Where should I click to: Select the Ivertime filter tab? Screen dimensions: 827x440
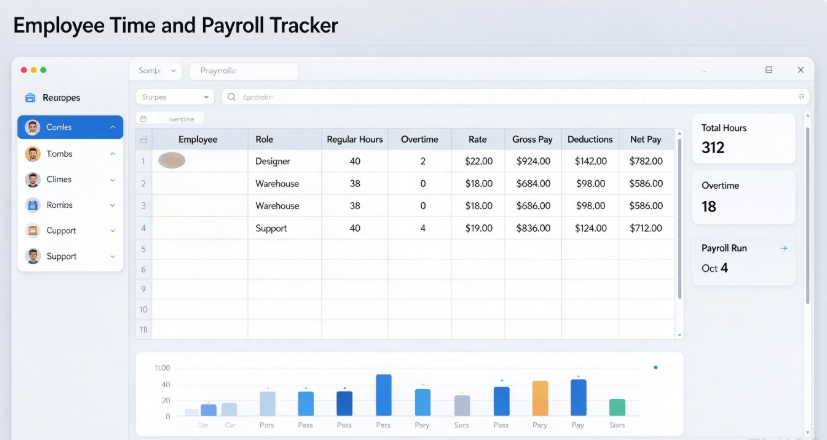pos(170,119)
